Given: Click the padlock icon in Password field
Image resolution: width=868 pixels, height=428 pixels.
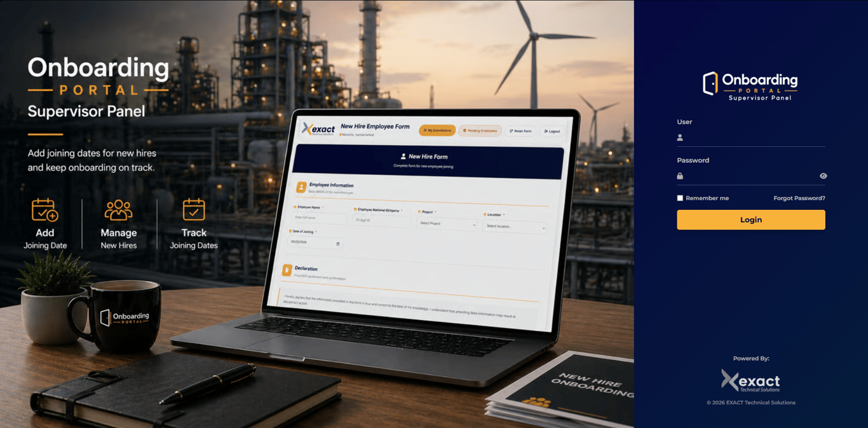Looking at the screenshot, I should pos(680,176).
